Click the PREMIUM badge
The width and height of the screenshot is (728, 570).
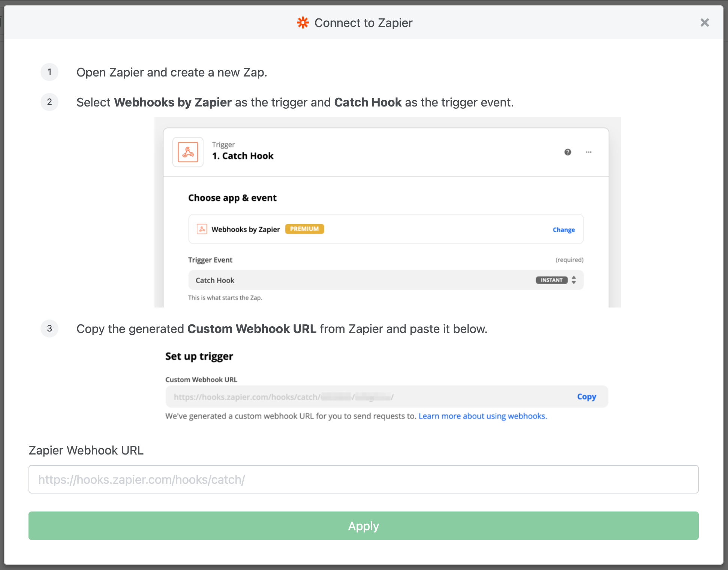(304, 229)
